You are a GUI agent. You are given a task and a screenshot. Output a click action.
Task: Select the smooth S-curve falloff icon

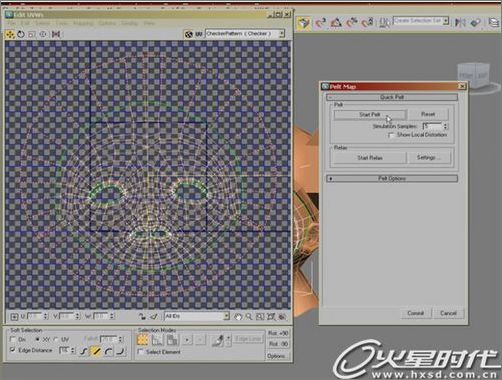(84, 351)
